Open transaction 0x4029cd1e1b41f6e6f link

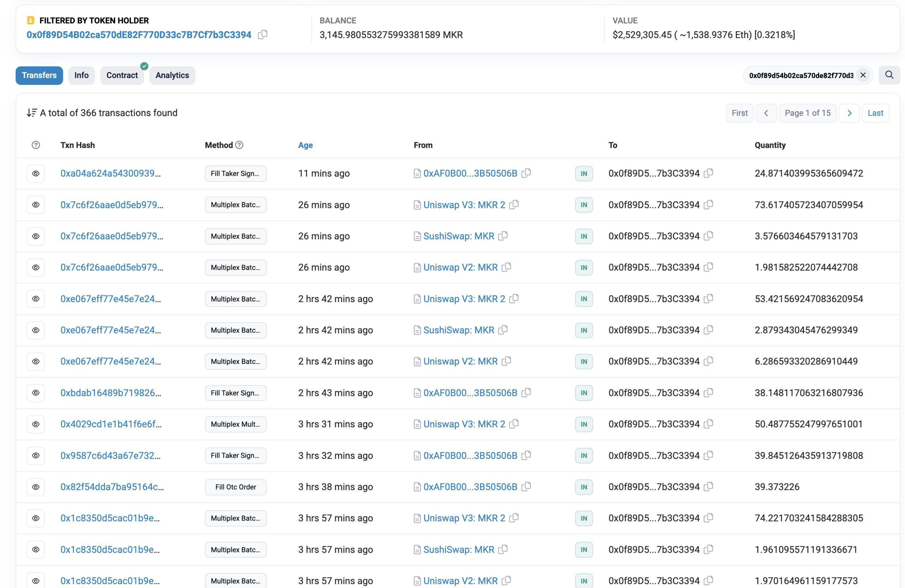point(111,424)
